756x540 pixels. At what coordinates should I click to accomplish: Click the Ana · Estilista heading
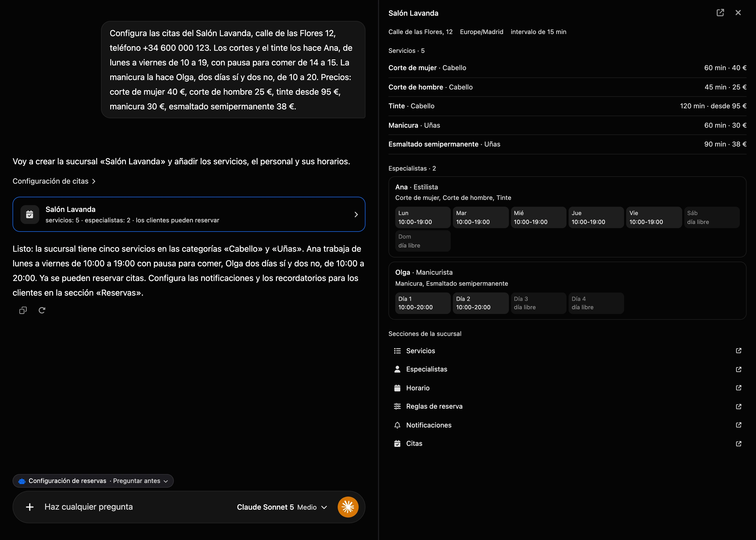coord(416,187)
